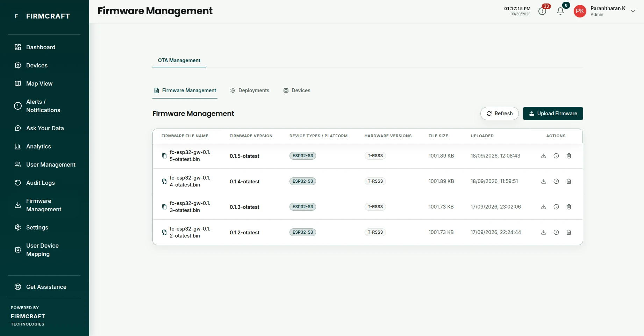The image size is (644, 336).
Task: Go to Dashboard in the sidebar
Action: [44, 47]
